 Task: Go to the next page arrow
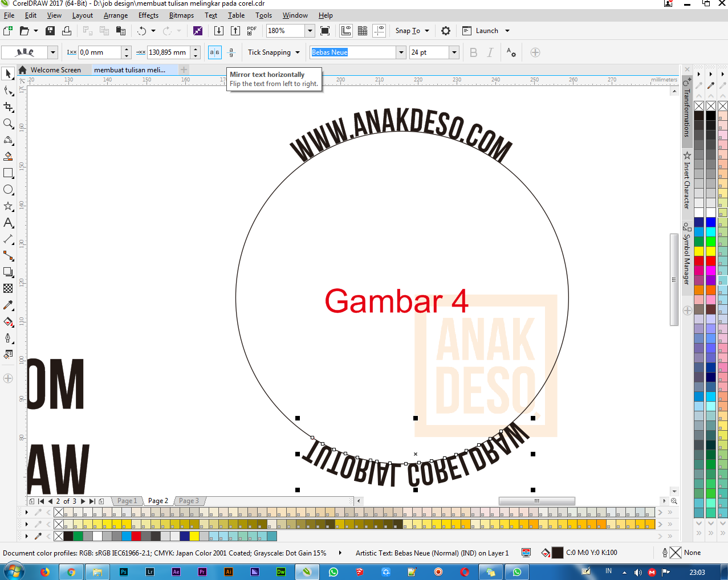83,501
